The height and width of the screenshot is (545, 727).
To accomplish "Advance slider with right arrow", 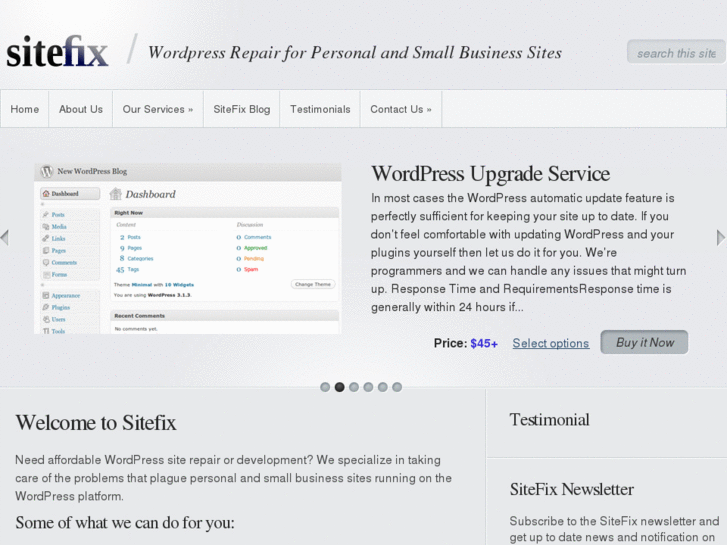I will click(721, 237).
